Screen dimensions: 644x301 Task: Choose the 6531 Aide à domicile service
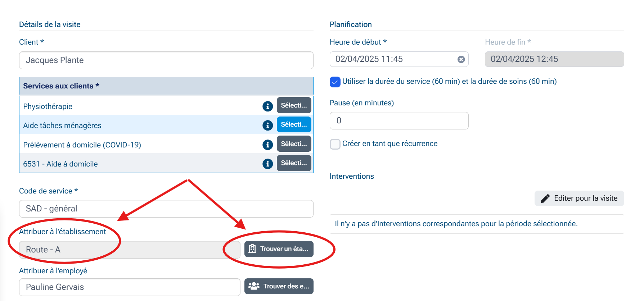[294, 163]
